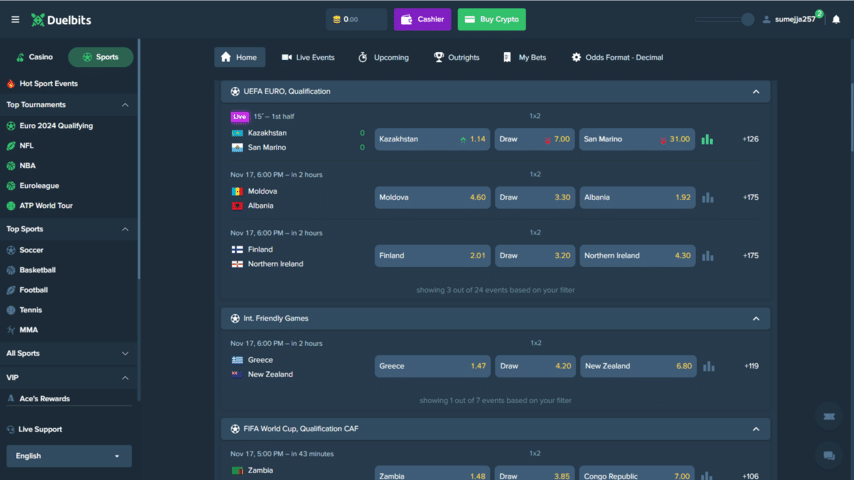Screen dimensions: 854x480
Task: Click the Live Support headset icon
Action: click(10, 429)
